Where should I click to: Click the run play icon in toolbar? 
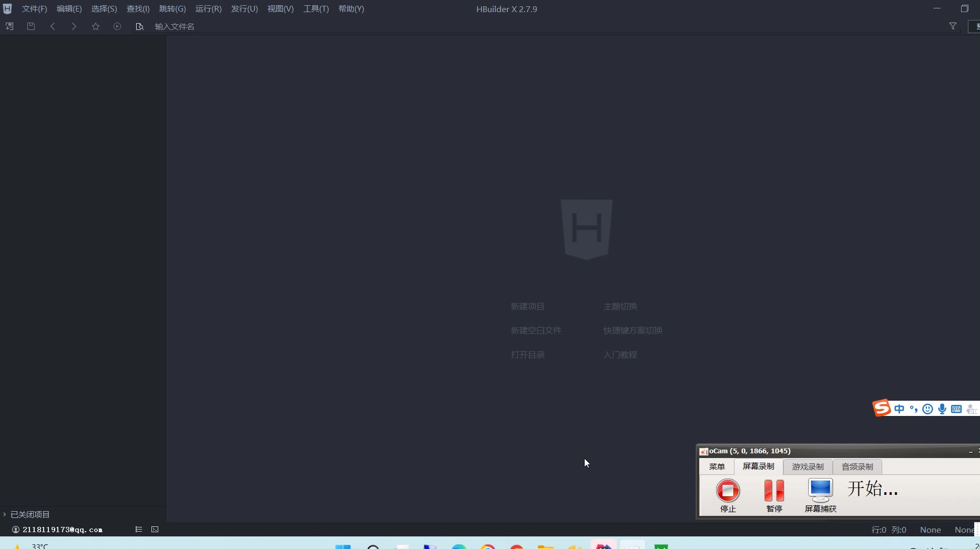coord(117,26)
